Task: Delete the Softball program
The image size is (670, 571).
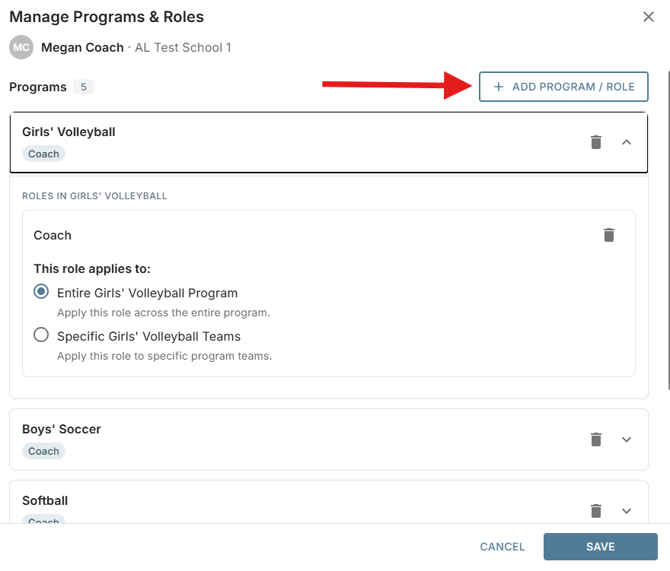Action: click(x=596, y=511)
